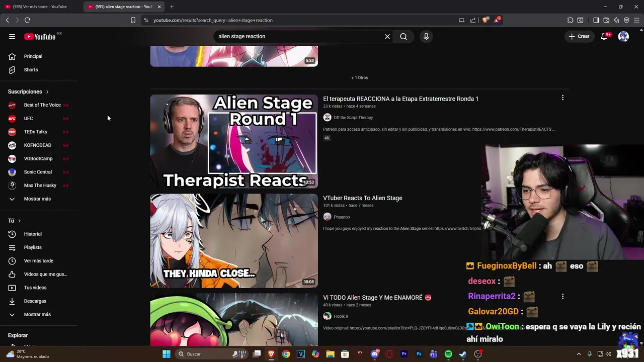Expand Tú section with Mostrar más
The image size is (644, 362).
(39, 315)
